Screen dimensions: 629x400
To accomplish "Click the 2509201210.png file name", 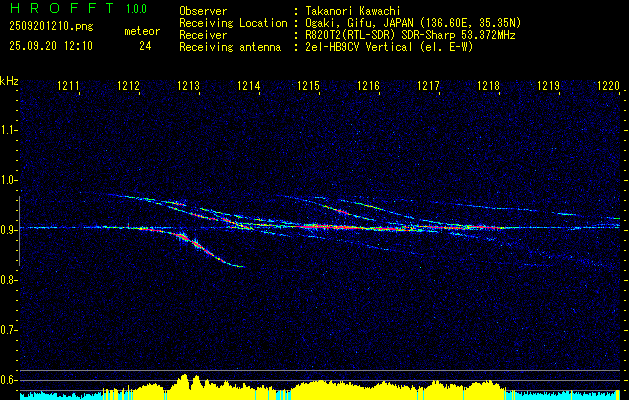I will tap(51, 27).
